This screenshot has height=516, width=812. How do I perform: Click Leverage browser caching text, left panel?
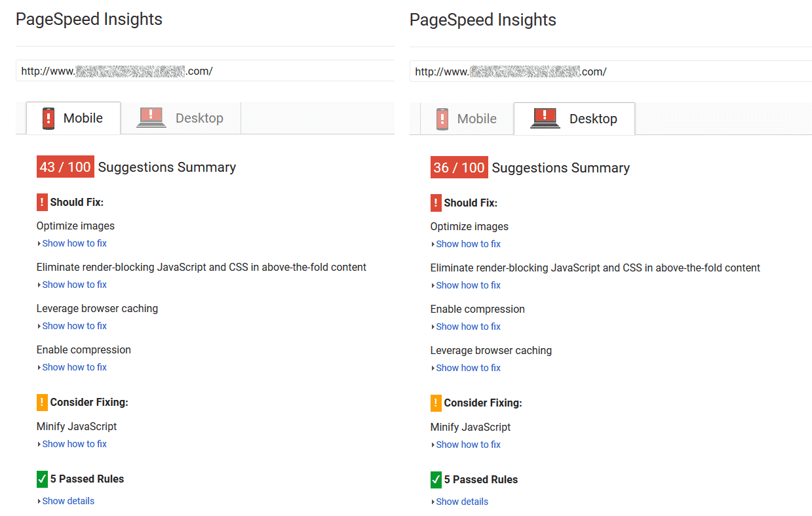click(x=97, y=309)
